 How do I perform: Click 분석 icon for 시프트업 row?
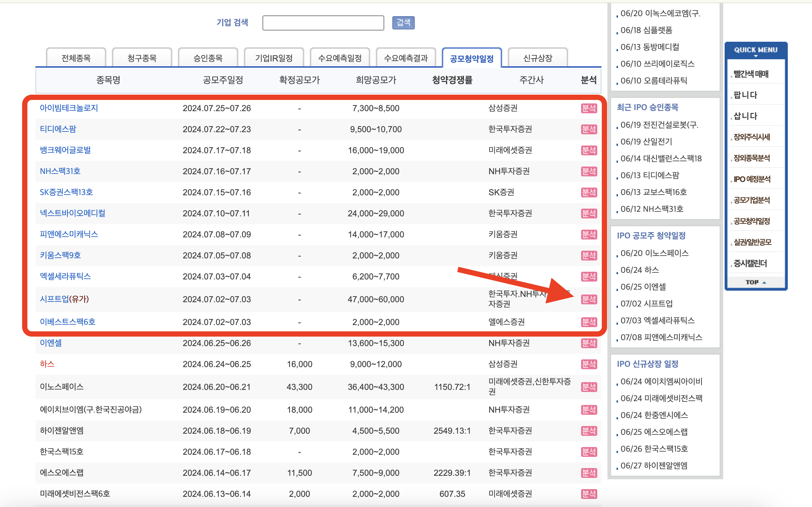coord(588,299)
